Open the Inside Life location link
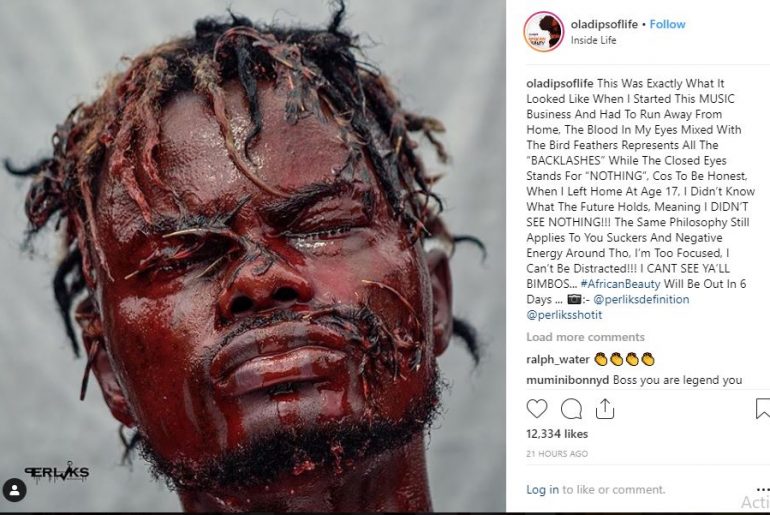Image resolution: width=770 pixels, height=515 pixels. 593,40
